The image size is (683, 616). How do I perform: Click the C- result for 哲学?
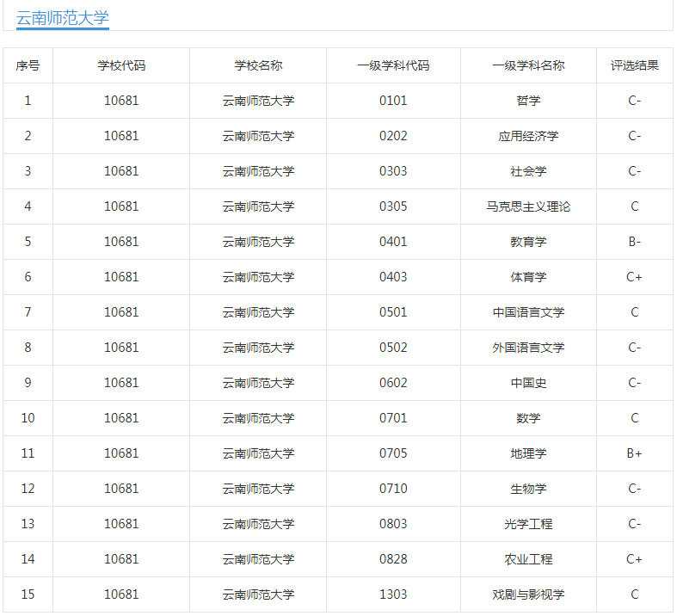pos(635,101)
